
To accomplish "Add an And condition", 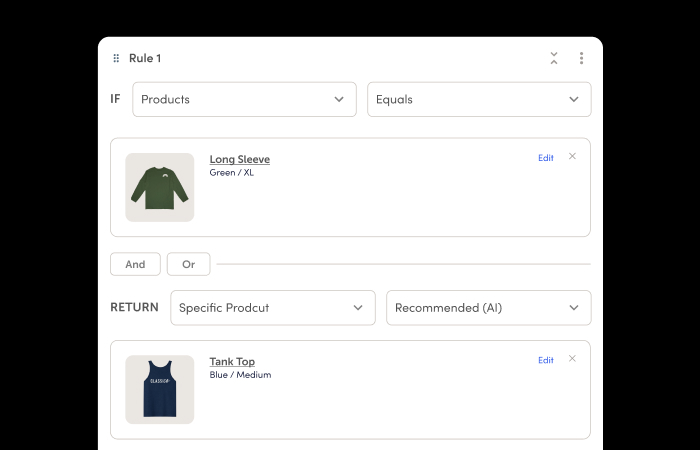I will coord(135,264).
